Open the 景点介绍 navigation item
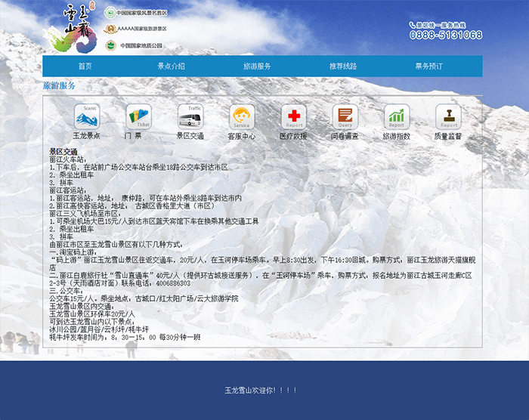529x420 pixels. [171, 66]
